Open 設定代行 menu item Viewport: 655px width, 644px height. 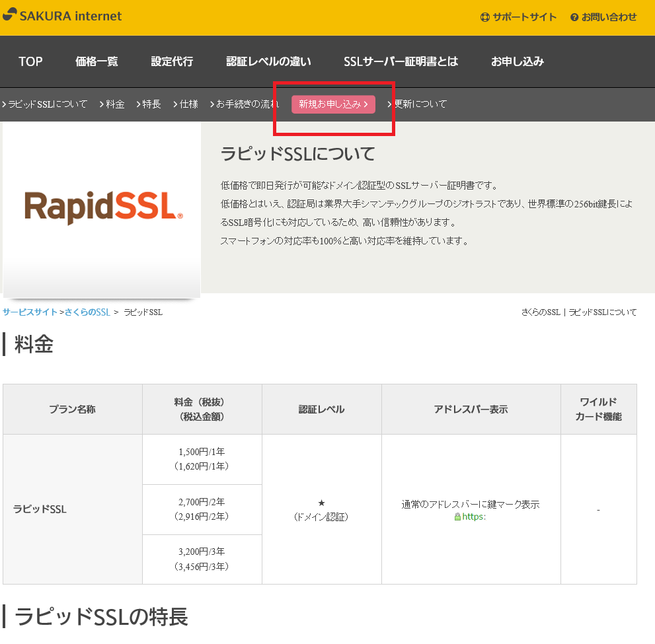(172, 61)
